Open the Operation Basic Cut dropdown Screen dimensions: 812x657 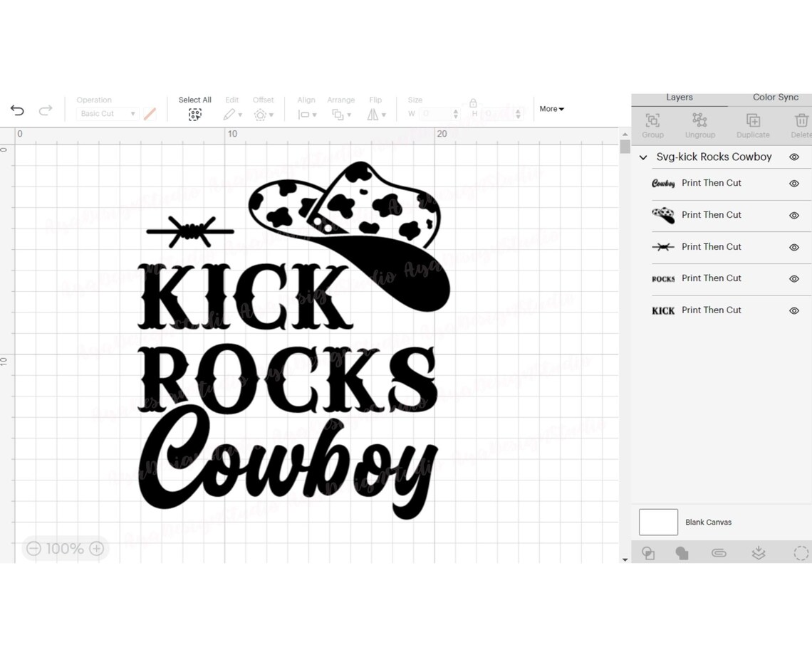tap(107, 114)
